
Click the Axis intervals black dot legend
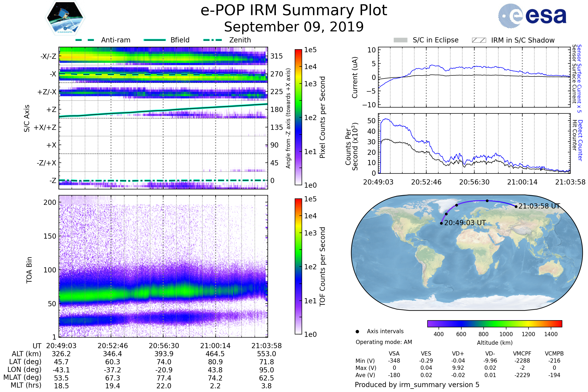click(x=357, y=331)
